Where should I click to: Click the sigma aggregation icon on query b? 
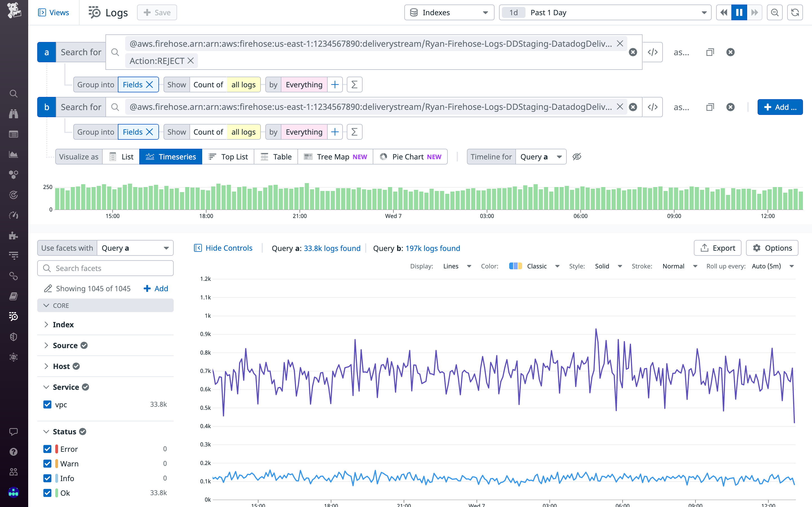pos(354,132)
